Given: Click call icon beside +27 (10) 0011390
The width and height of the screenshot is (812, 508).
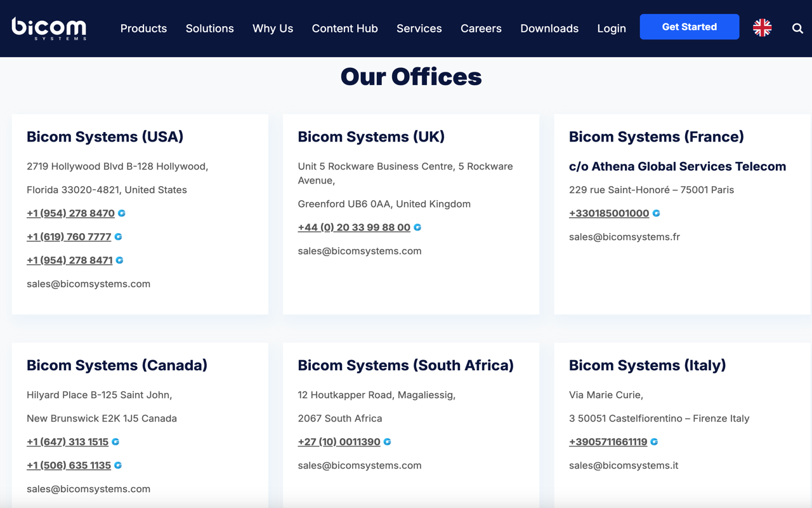Looking at the screenshot, I should [387, 442].
